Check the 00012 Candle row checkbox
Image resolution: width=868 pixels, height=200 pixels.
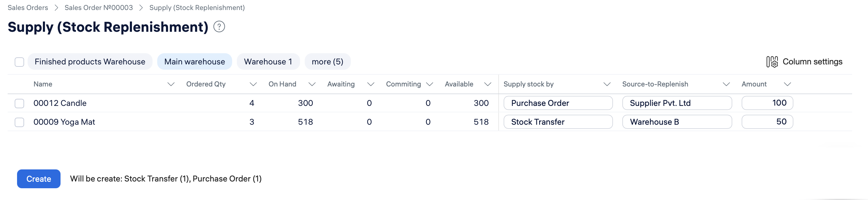pyautogui.click(x=20, y=103)
